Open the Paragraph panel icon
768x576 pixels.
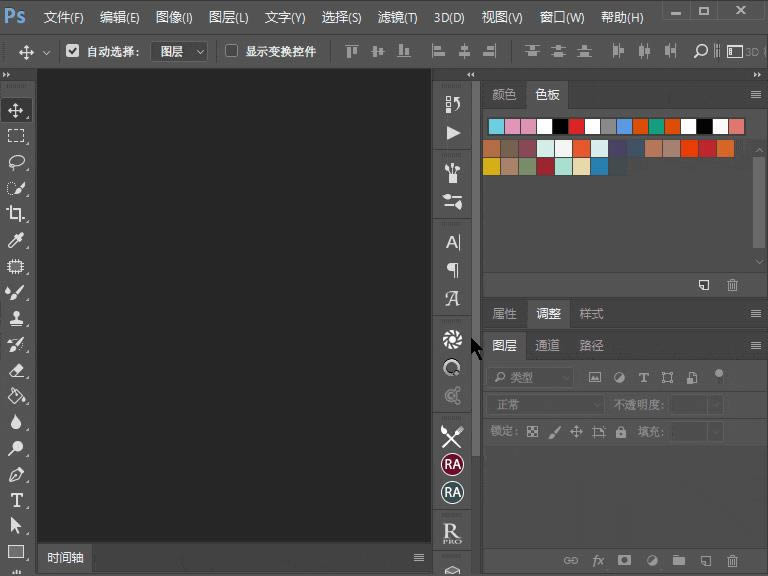coord(453,270)
